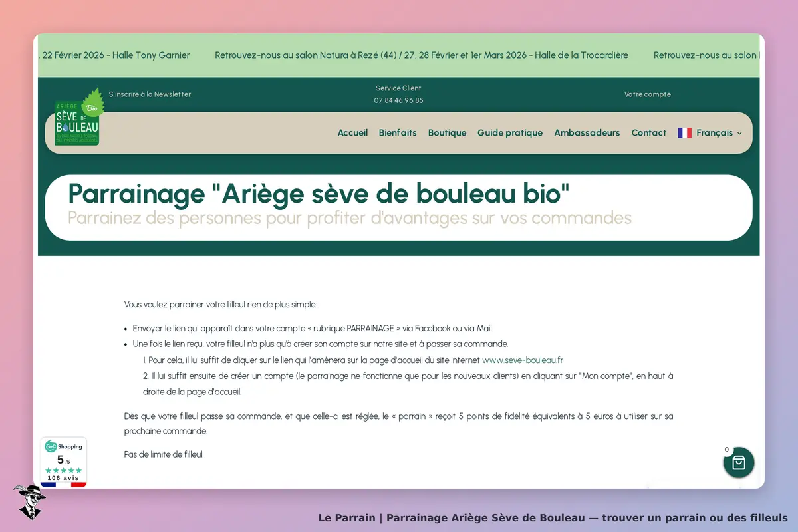Open the shopping cart icon

[739, 463]
